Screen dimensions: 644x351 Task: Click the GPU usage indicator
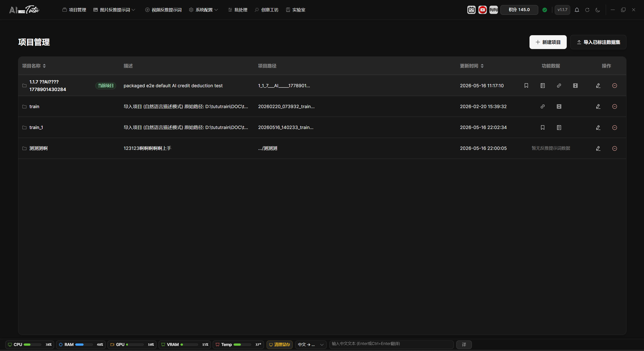point(132,344)
